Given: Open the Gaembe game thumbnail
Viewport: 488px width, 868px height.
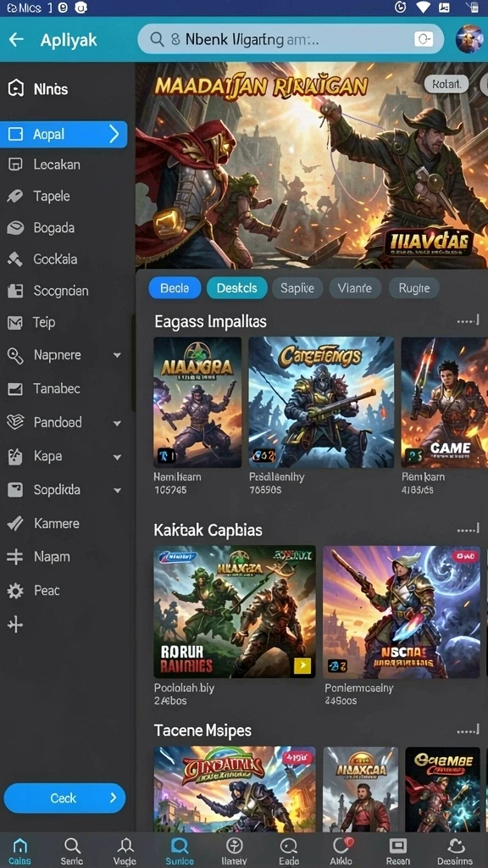Looking at the screenshot, I should click(442, 789).
